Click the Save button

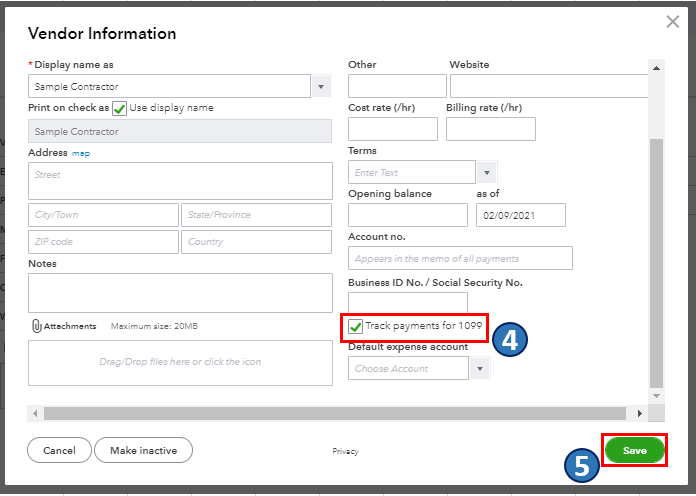tap(634, 450)
